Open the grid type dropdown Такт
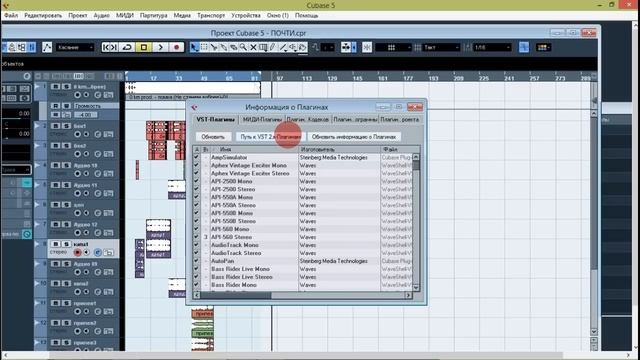 [x=441, y=47]
